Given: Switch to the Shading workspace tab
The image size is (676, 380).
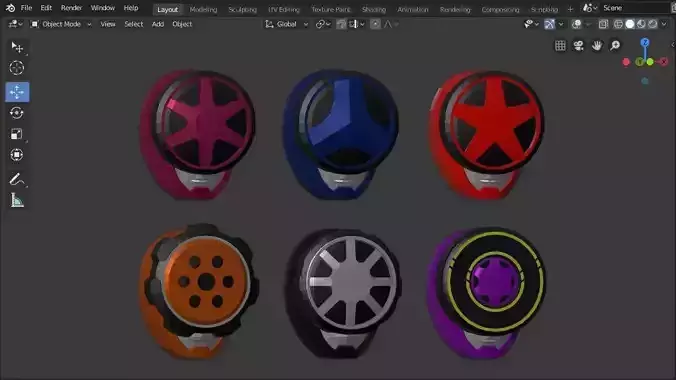Looking at the screenshot, I should coord(374,9).
